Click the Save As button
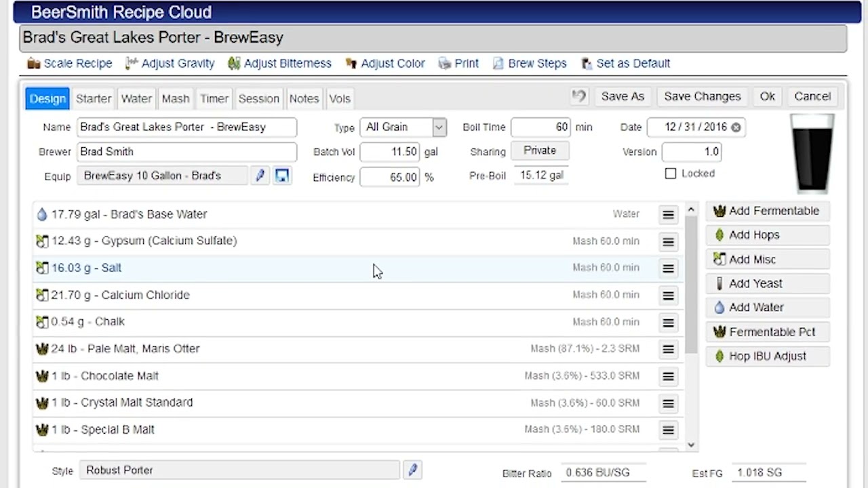The width and height of the screenshot is (868, 488). click(x=623, y=96)
